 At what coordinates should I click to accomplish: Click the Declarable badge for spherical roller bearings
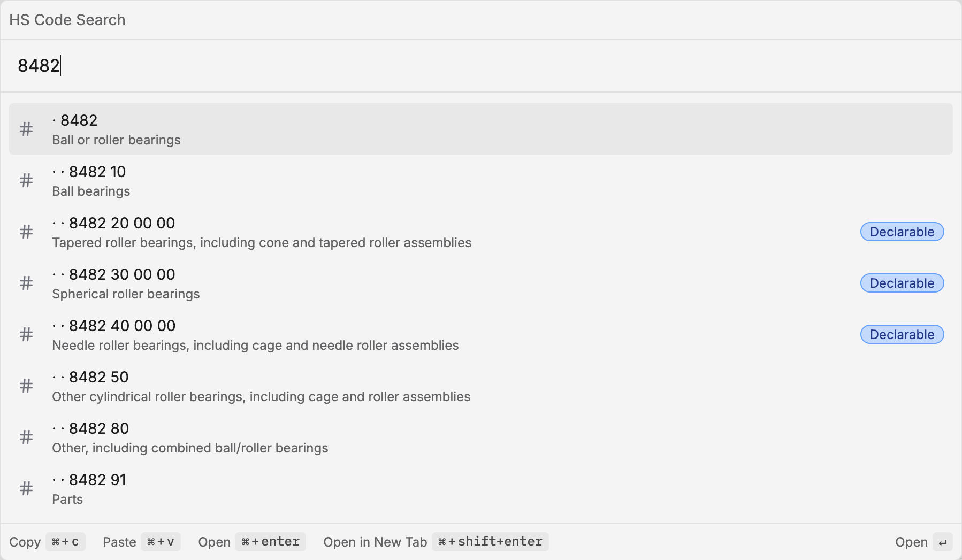[902, 283]
